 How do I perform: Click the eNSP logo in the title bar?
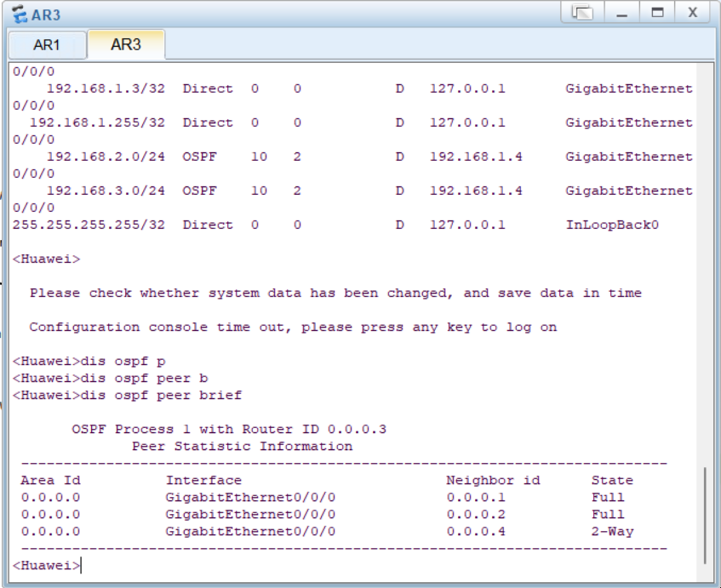pos(20,14)
